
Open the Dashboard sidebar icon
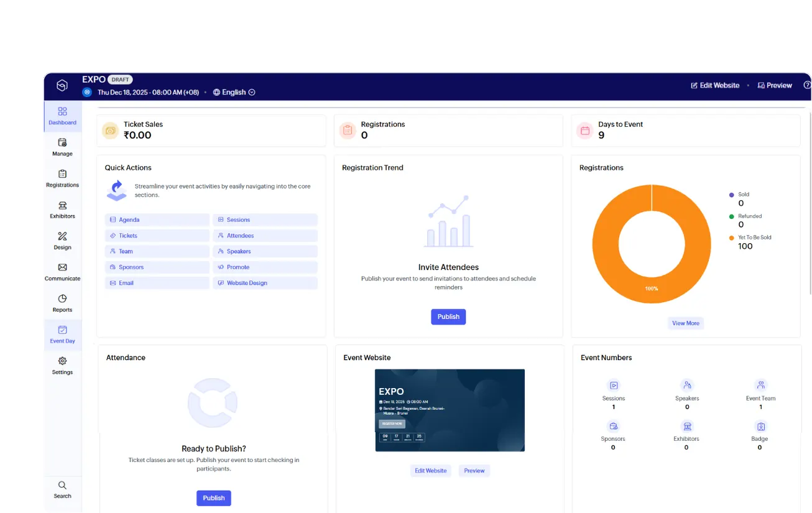click(x=62, y=115)
